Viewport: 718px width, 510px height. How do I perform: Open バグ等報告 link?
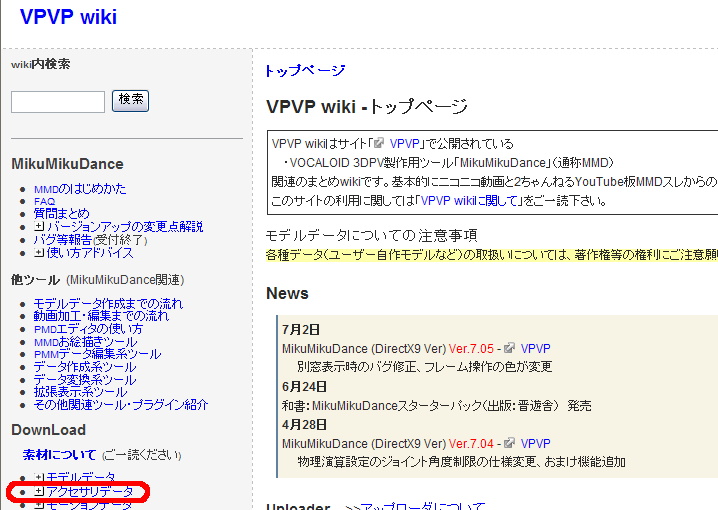click(63, 240)
